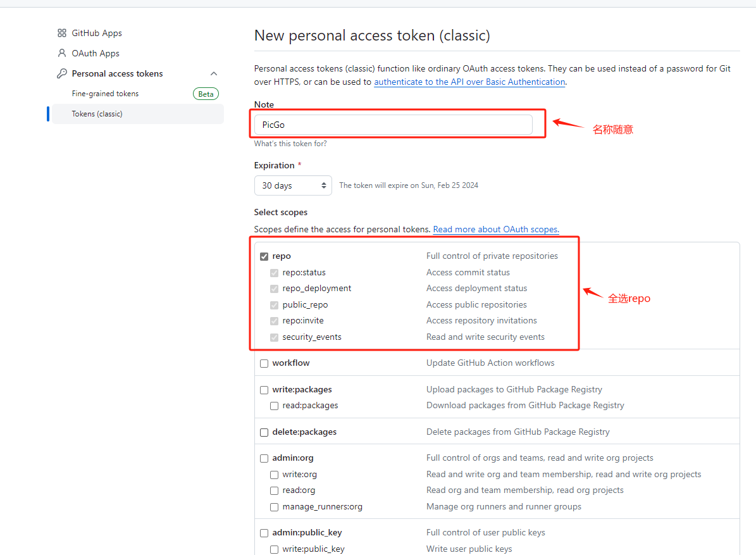The width and height of the screenshot is (756, 555).
Task: Click the Beta badge beside Fine-grained tokens
Action: (206, 94)
